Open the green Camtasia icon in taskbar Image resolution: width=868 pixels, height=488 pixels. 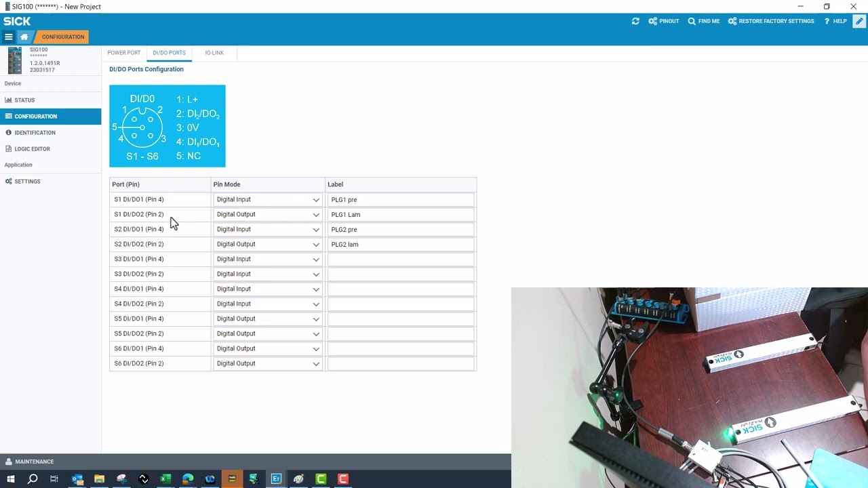pyautogui.click(x=321, y=479)
